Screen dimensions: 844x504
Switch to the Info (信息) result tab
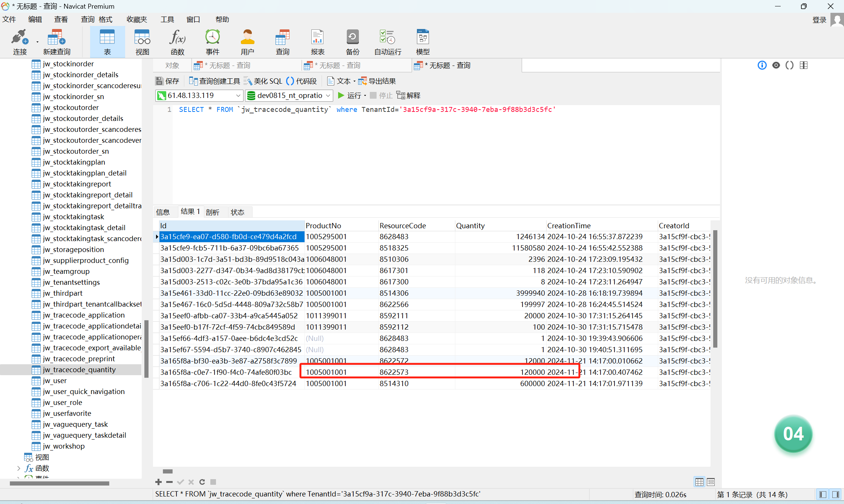(163, 212)
